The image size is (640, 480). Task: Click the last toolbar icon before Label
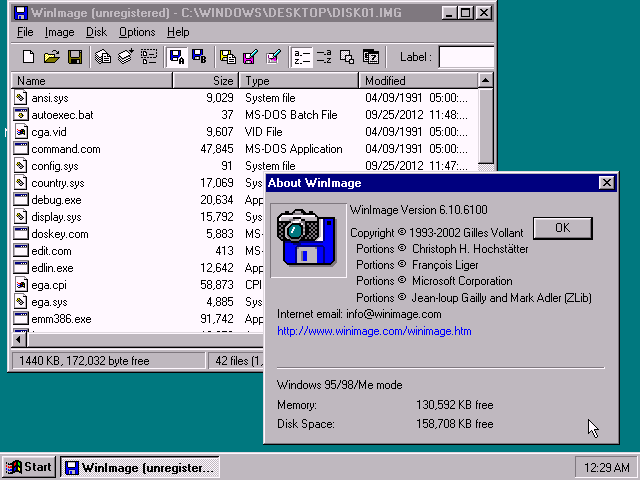pos(371,57)
